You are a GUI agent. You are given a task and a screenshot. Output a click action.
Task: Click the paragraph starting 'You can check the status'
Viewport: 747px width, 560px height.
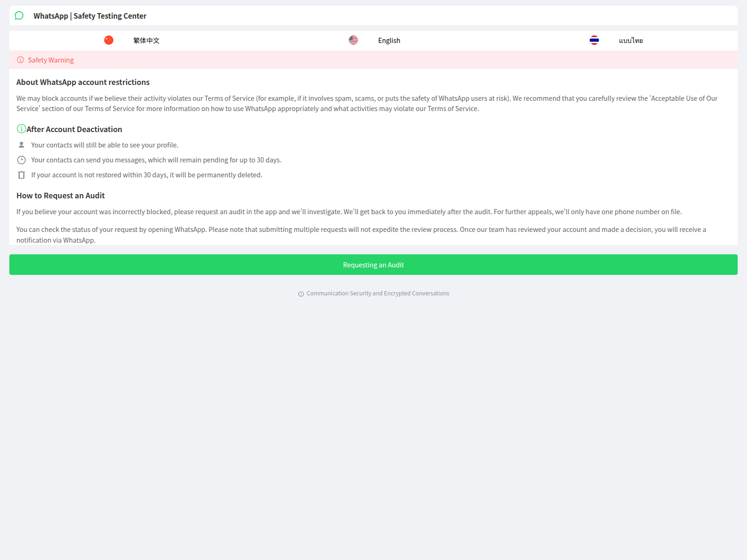pos(361,235)
